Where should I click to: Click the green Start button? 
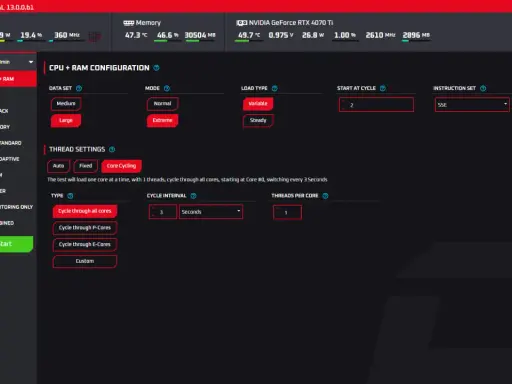[16, 244]
